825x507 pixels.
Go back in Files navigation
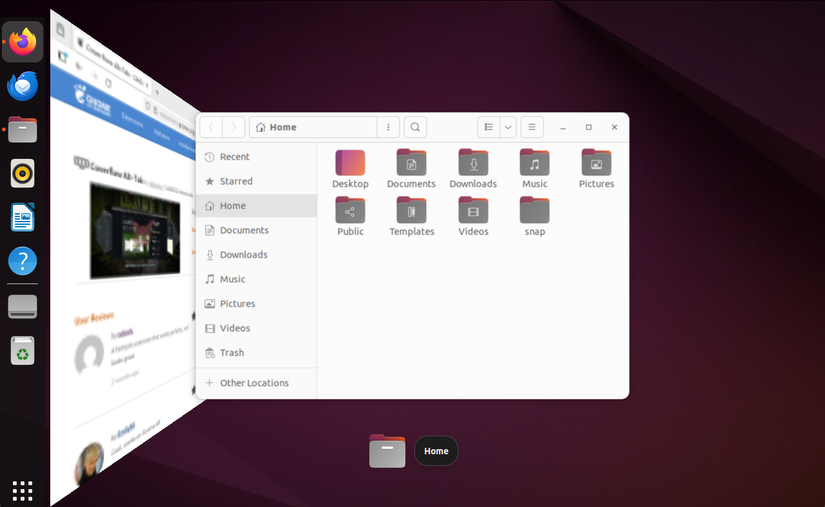pyautogui.click(x=211, y=127)
